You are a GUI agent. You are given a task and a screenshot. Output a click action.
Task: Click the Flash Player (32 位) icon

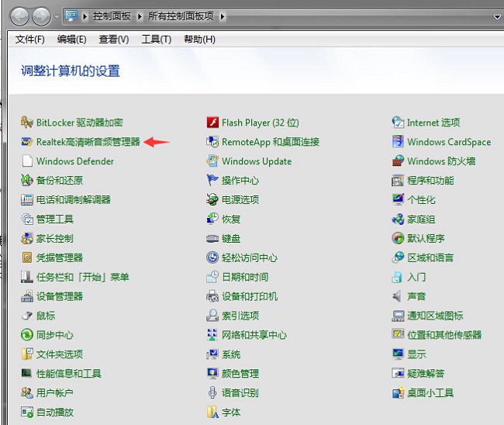click(212, 123)
